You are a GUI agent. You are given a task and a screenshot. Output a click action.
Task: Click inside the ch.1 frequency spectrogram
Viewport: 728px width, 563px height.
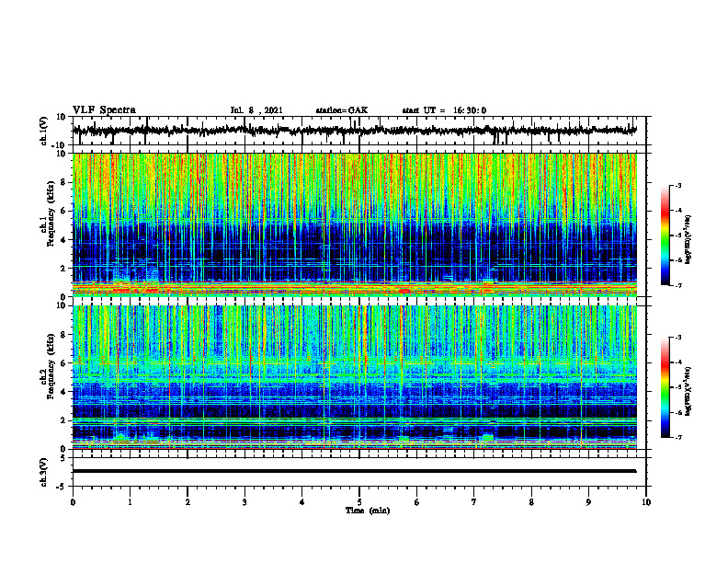[x=355, y=224]
